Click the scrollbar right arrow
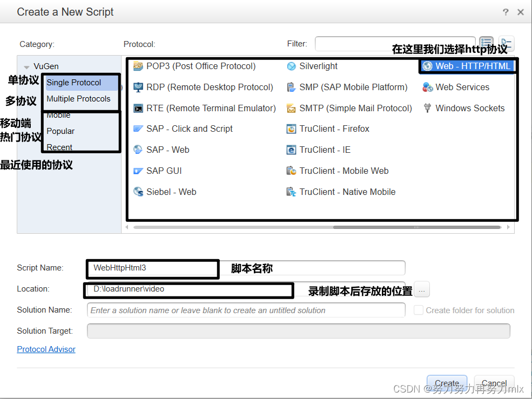The height and width of the screenshot is (399, 532). pos(508,227)
